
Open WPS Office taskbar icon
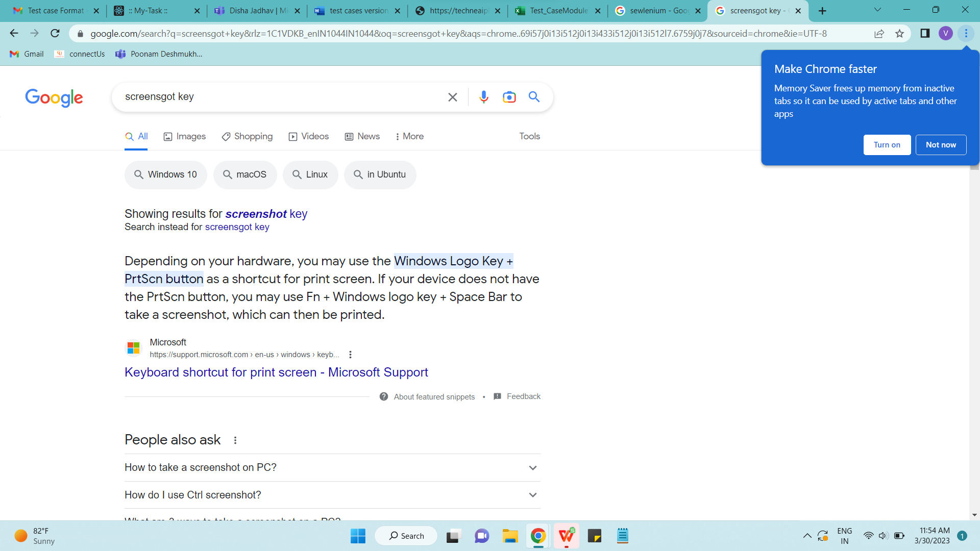pyautogui.click(x=567, y=536)
